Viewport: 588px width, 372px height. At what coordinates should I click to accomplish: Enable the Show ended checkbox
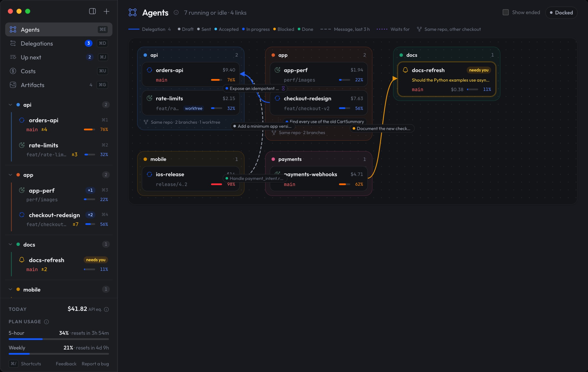click(506, 12)
